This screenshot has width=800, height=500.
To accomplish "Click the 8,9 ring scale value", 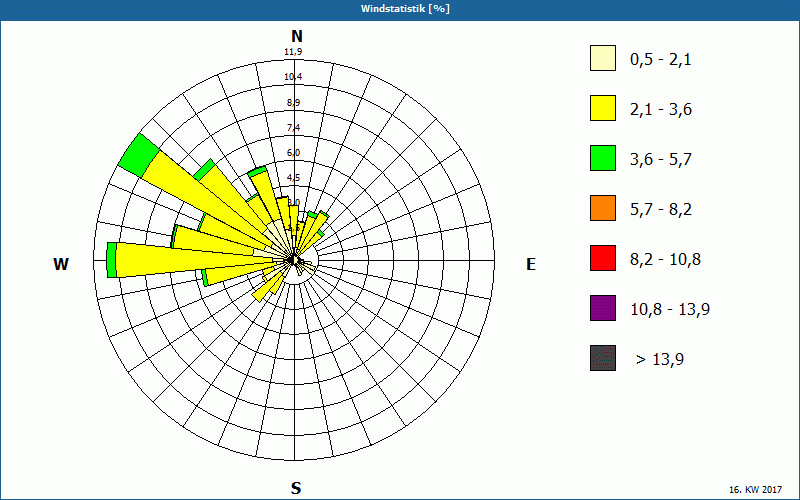I will tap(293, 103).
